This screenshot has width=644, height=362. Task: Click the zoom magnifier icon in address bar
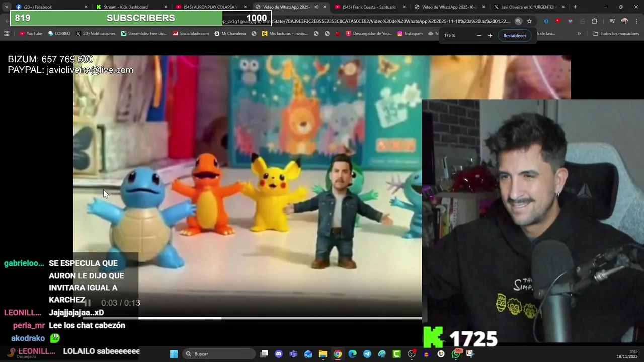point(518,21)
